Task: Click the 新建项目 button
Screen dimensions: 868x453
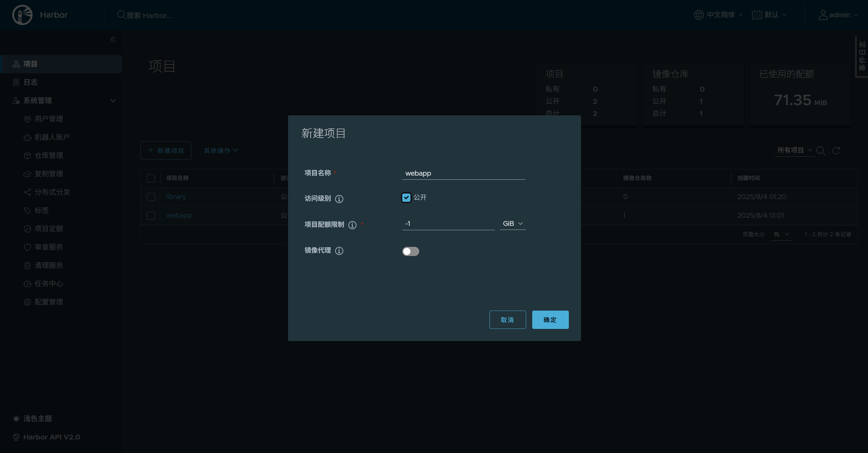Action: [166, 151]
